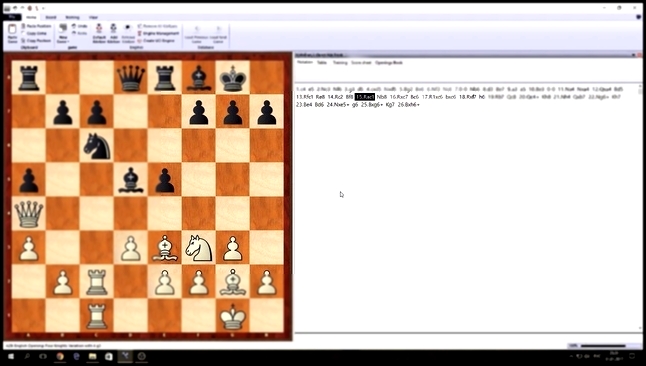Adjust the zoom slider in status bar
The image size is (646, 366).
coord(603,346)
